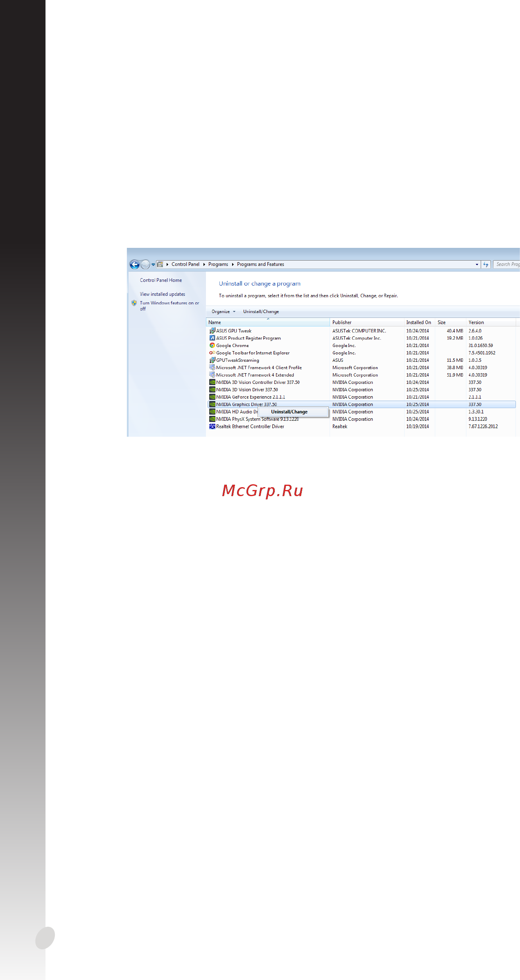Click the shield icon beside Windows features
This screenshot has height=980, width=520.
[134, 303]
